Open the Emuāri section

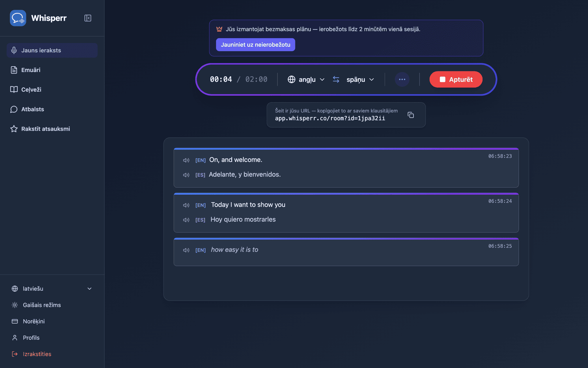[x=52, y=70]
